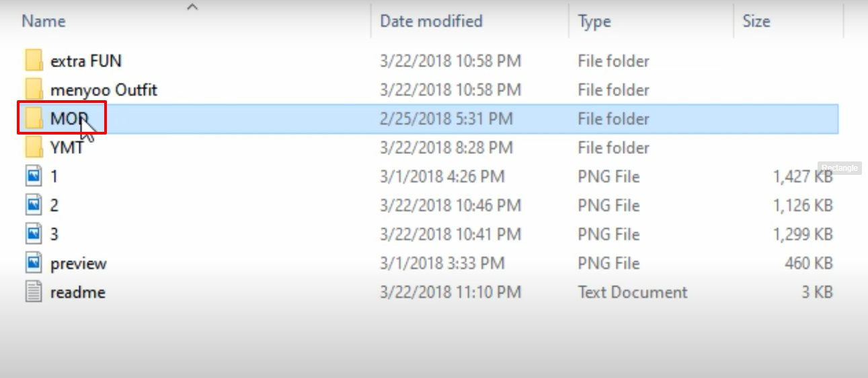Sort by the Size column header
The width and height of the screenshot is (868, 378).
pos(756,21)
